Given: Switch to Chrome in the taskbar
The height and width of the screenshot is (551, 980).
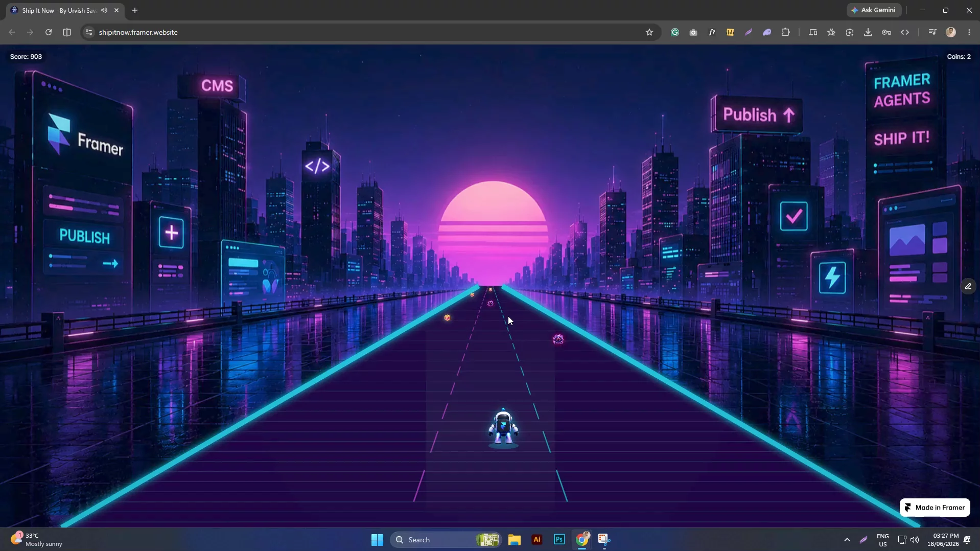Looking at the screenshot, I should pos(582,540).
